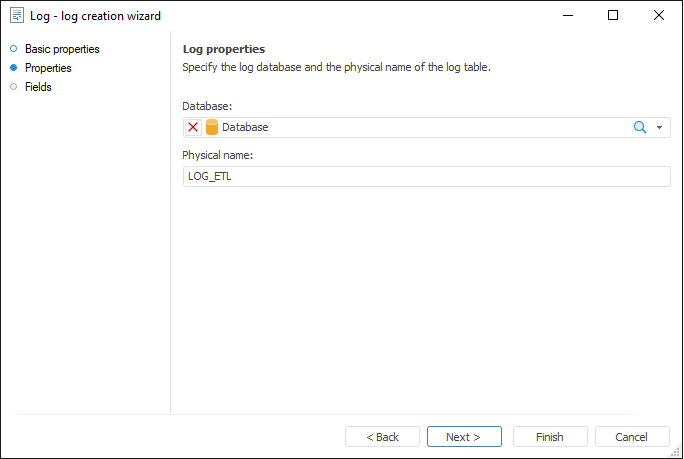
Task: Click the wizard document icon in title bar
Action: 17,16
